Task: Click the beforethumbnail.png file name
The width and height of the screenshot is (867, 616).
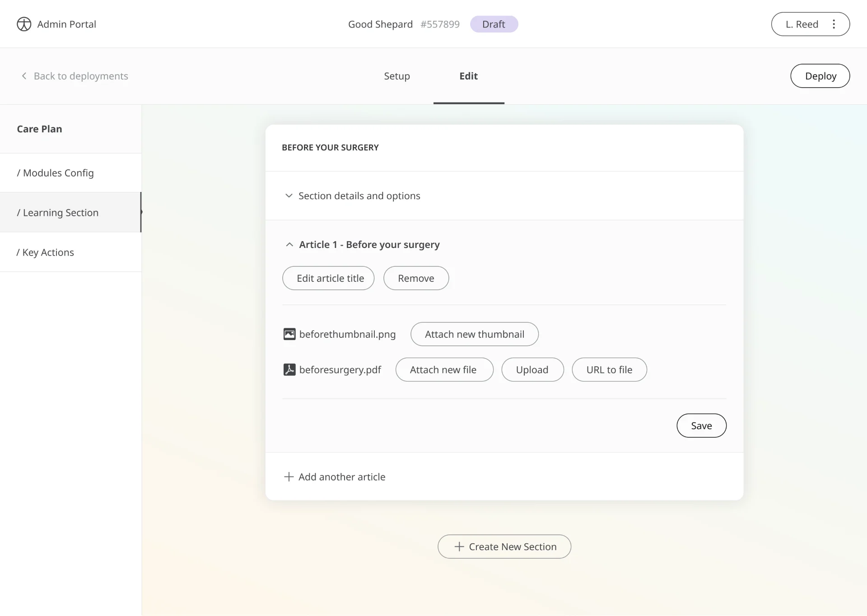Action: click(347, 334)
